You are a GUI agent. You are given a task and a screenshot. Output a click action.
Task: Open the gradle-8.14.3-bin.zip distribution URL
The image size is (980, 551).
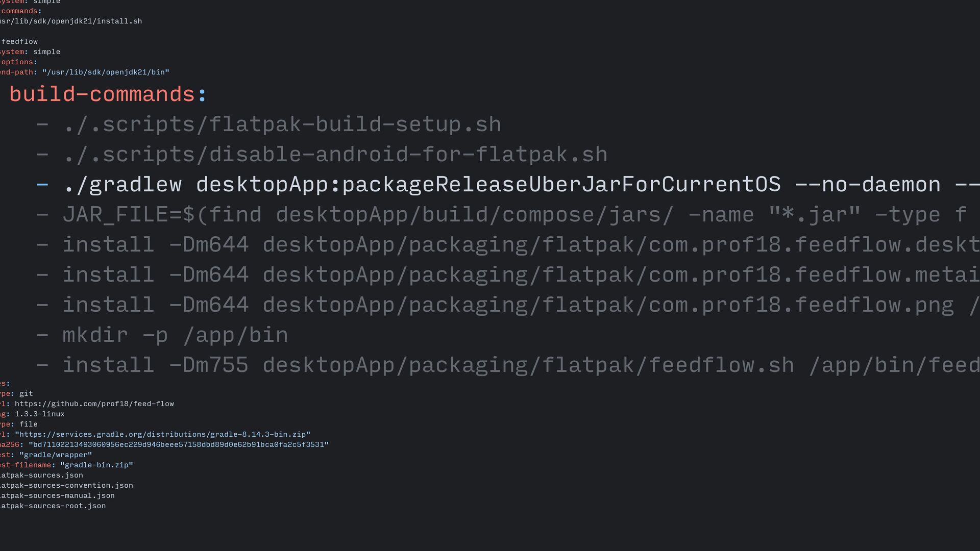162,435
